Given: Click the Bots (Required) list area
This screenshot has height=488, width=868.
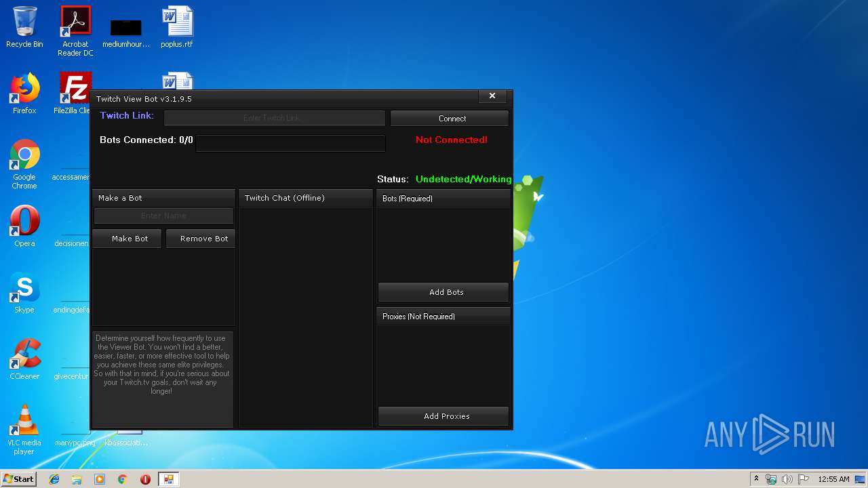Looking at the screenshot, I should coord(443,245).
